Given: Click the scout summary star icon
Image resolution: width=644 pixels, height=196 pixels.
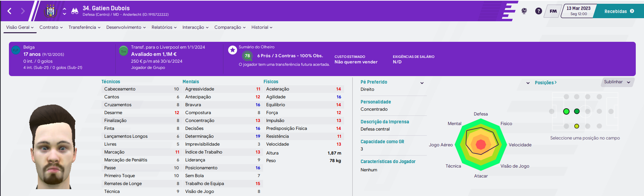Looking at the screenshot, I should 233,50.
